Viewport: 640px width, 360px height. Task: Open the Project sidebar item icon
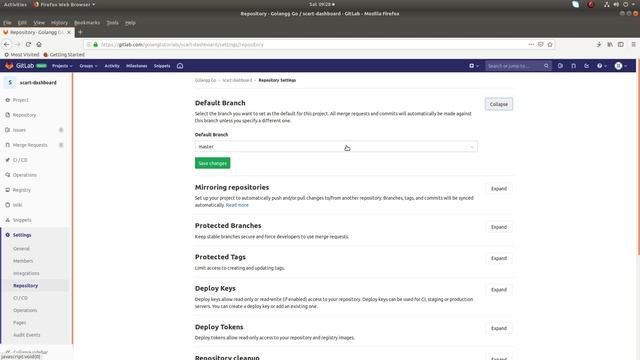click(x=7, y=100)
